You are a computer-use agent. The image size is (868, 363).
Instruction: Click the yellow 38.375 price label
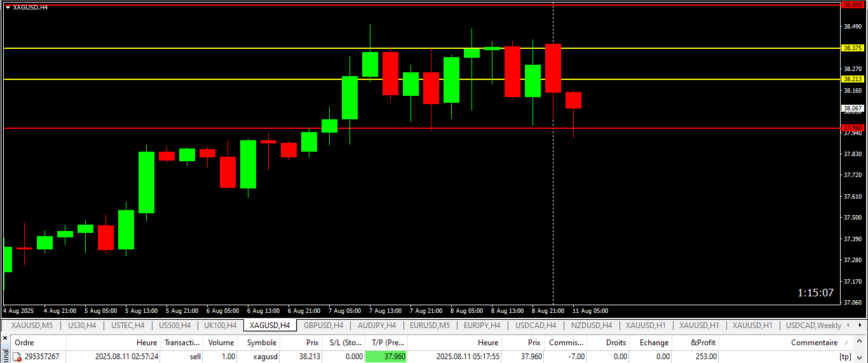coord(852,48)
